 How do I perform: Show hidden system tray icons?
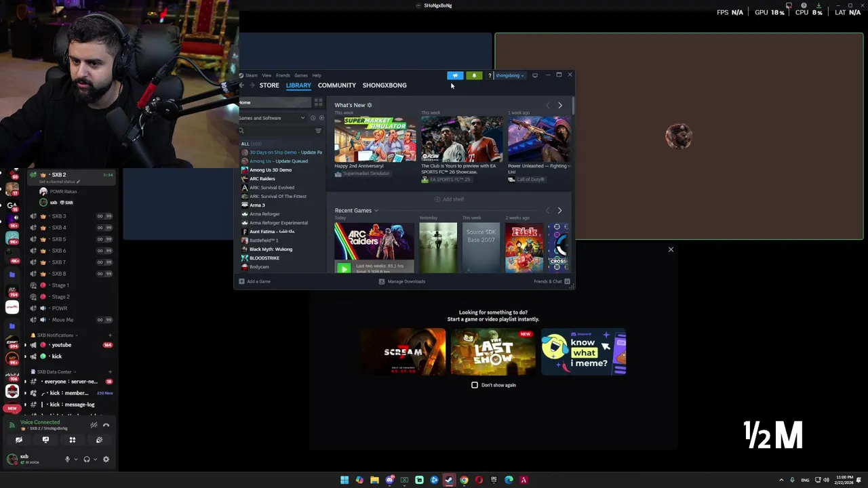coord(781,480)
